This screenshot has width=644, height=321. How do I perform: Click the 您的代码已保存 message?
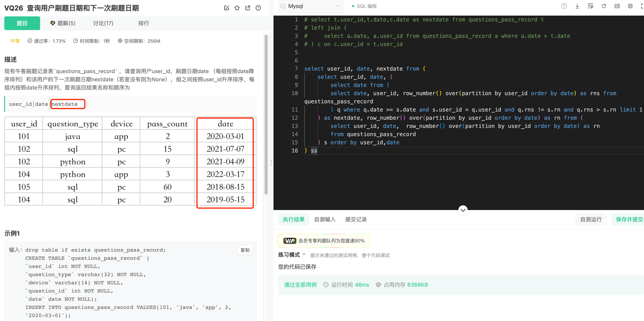click(297, 267)
